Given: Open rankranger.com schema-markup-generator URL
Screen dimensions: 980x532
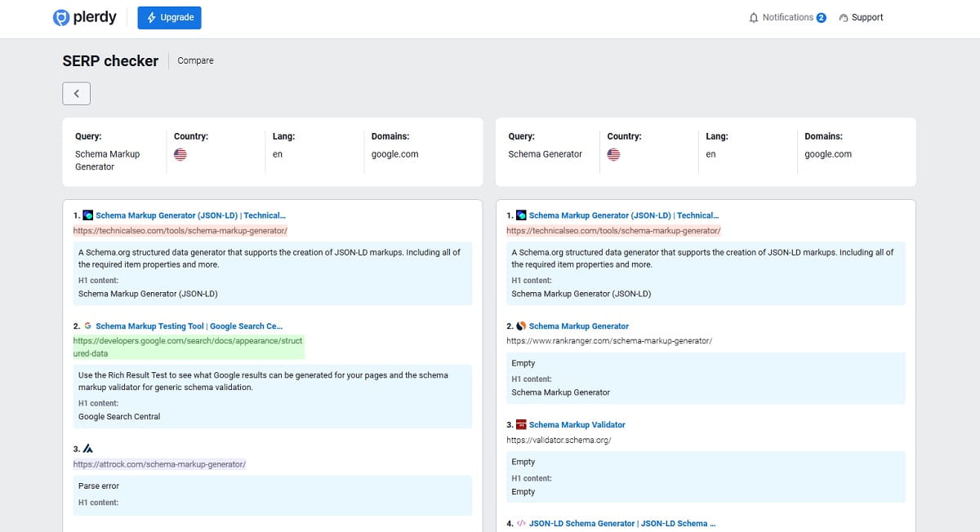Looking at the screenshot, I should [609, 340].
